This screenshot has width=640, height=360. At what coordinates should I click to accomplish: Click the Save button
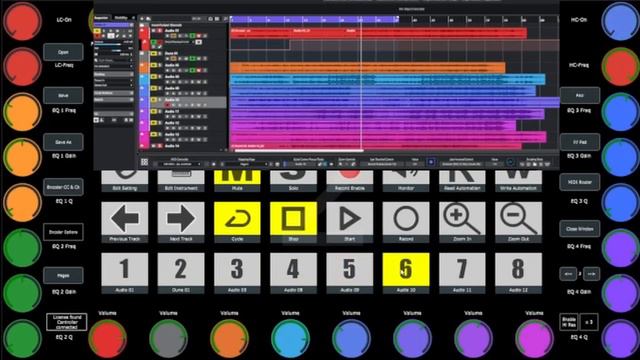[x=63, y=96]
